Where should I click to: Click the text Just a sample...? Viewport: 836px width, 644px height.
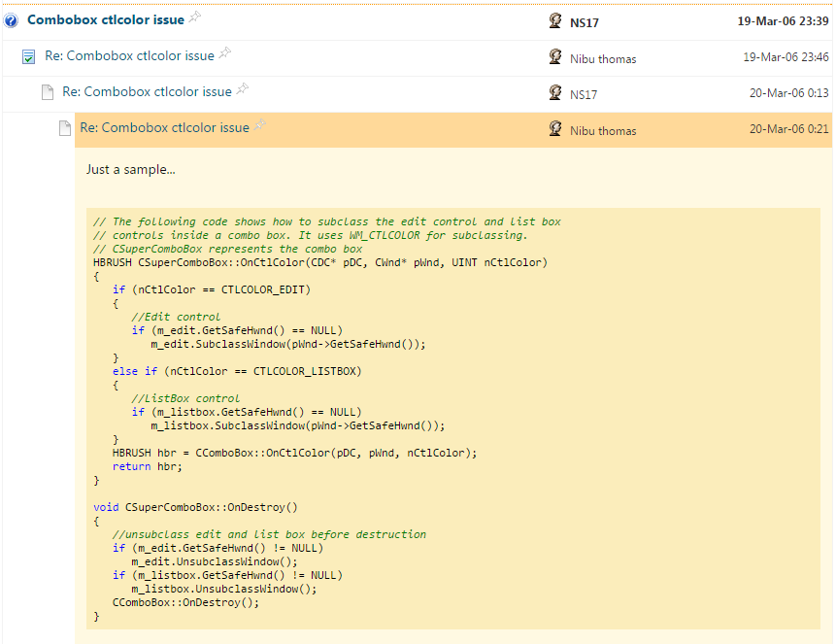pos(131,170)
